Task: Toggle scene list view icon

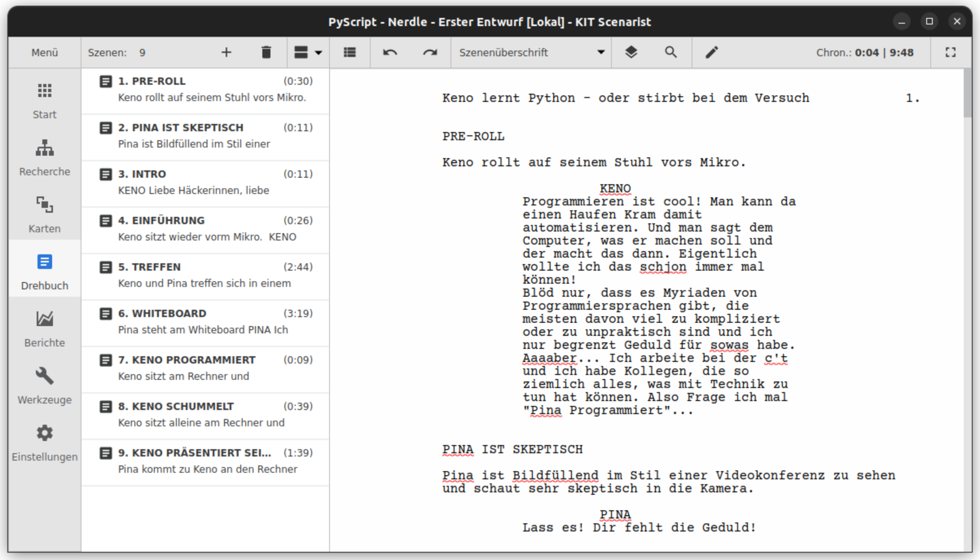Action: (x=349, y=53)
